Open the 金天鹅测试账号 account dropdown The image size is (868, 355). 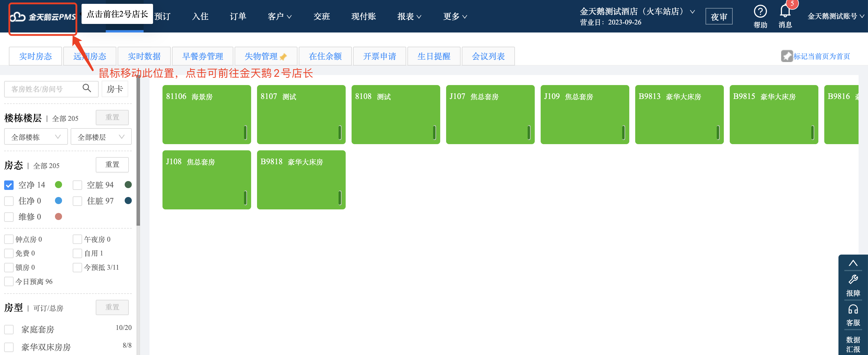[836, 16]
